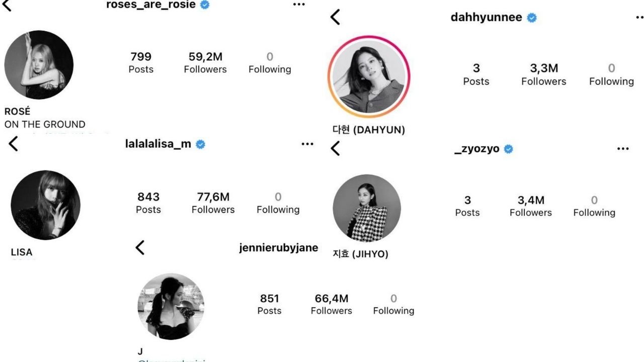Tap verified badge next to roses_are_rosie

click(205, 5)
